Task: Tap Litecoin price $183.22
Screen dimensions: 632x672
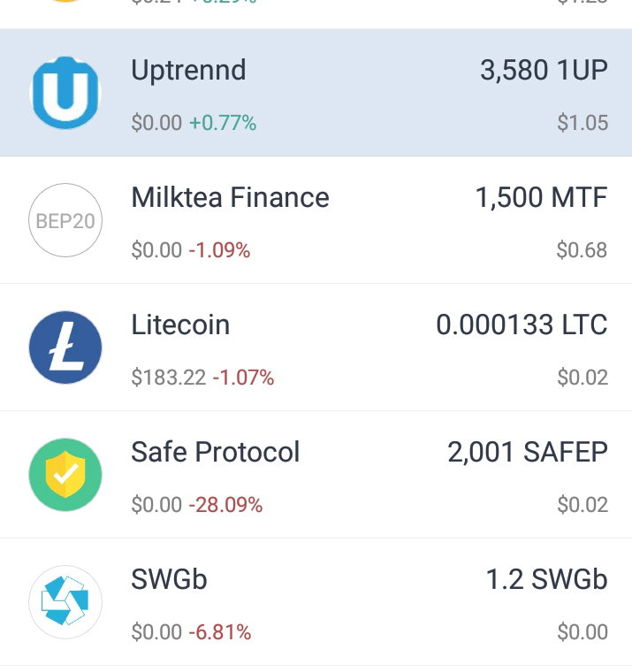Action: coord(169,378)
